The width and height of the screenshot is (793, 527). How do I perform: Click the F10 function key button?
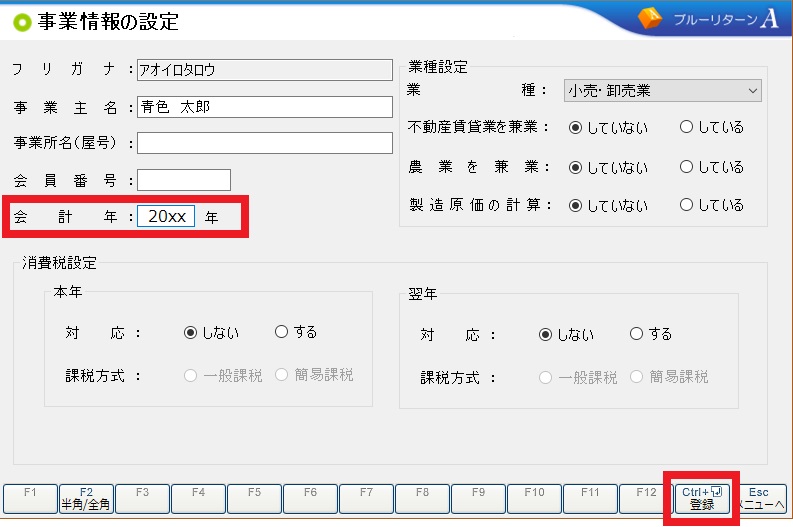click(534, 499)
